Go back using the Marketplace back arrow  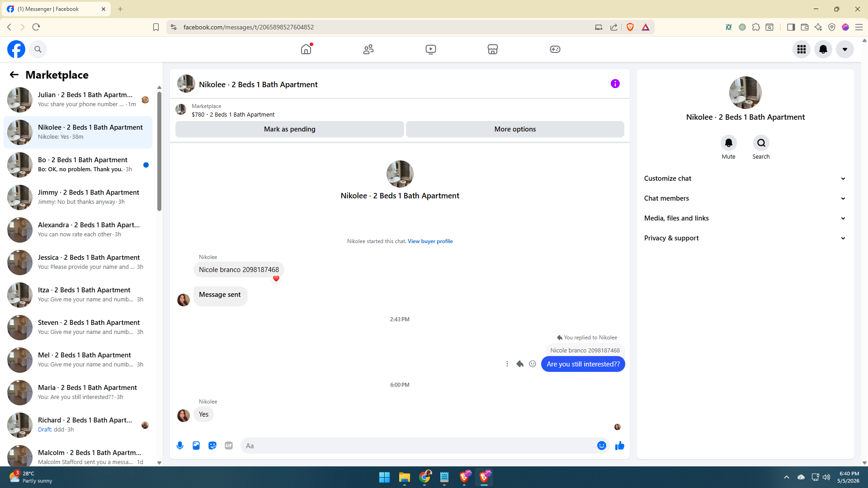[14, 75]
